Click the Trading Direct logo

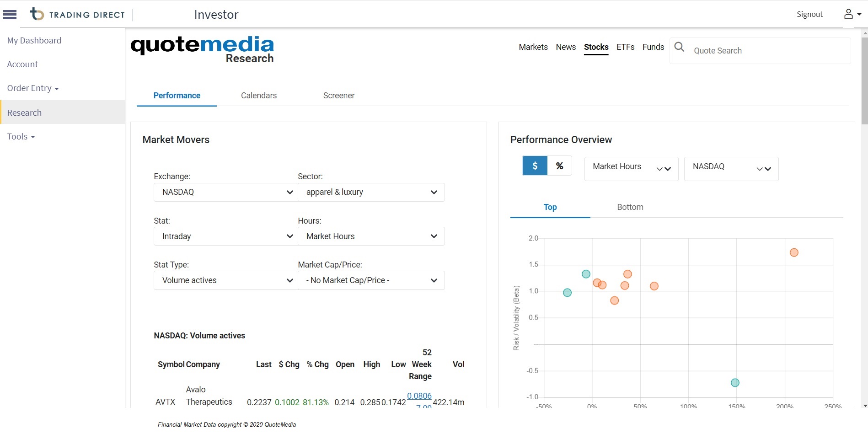coord(77,14)
